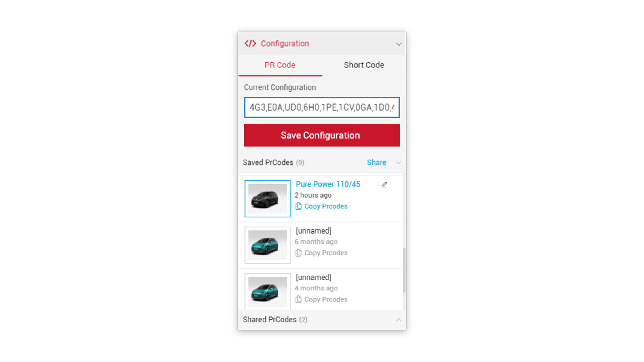This screenshot has height=362, width=644.
Task: Expand the Shared PrCodes section
Action: point(398,320)
